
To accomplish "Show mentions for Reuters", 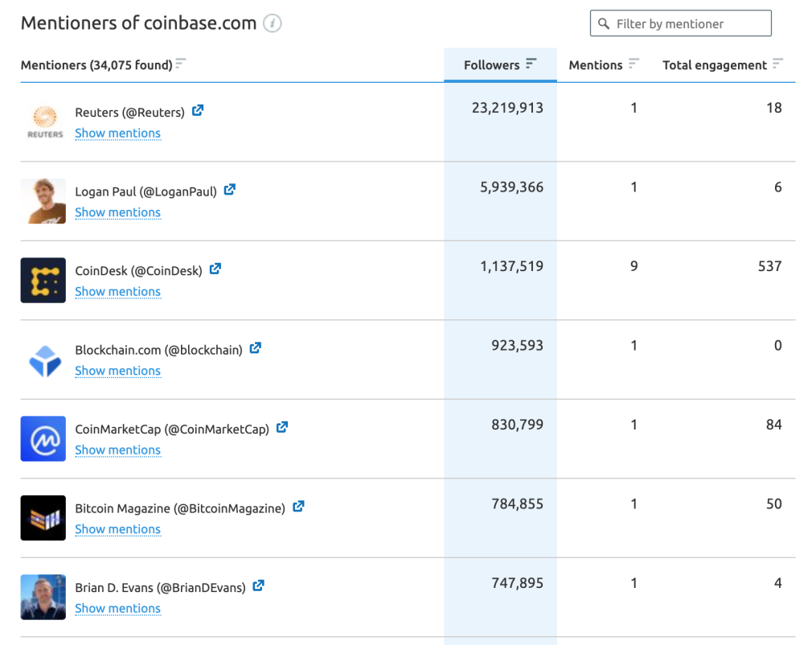I will click(117, 134).
